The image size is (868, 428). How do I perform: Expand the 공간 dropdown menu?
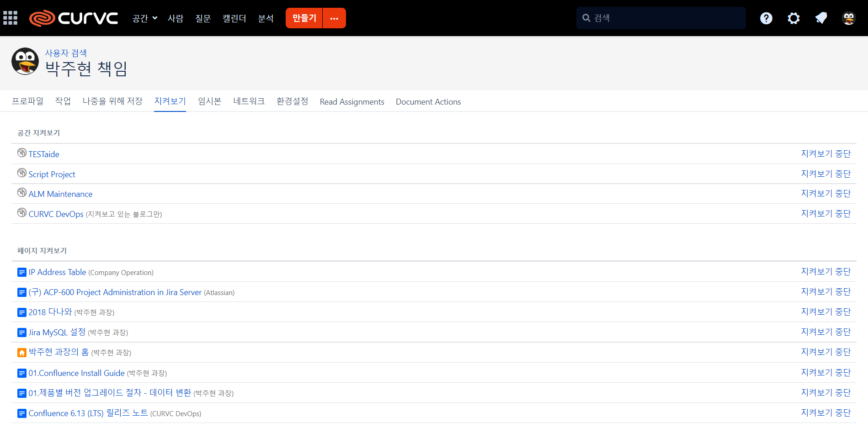[144, 18]
